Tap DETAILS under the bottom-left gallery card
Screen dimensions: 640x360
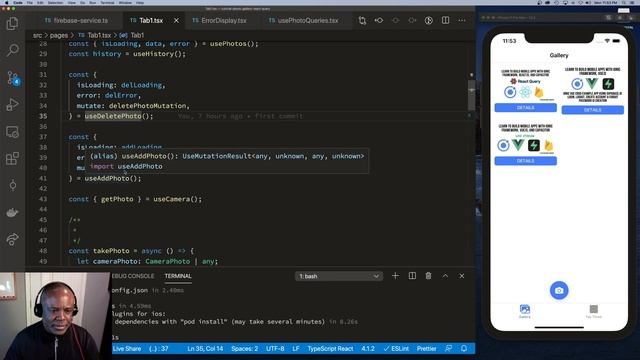click(525, 161)
